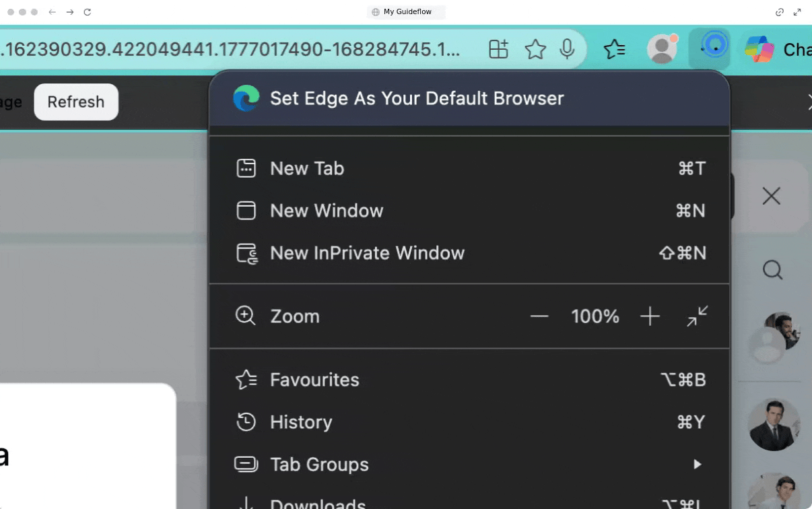
Task: Choose New Window menu entry
Action: point(327,211)
